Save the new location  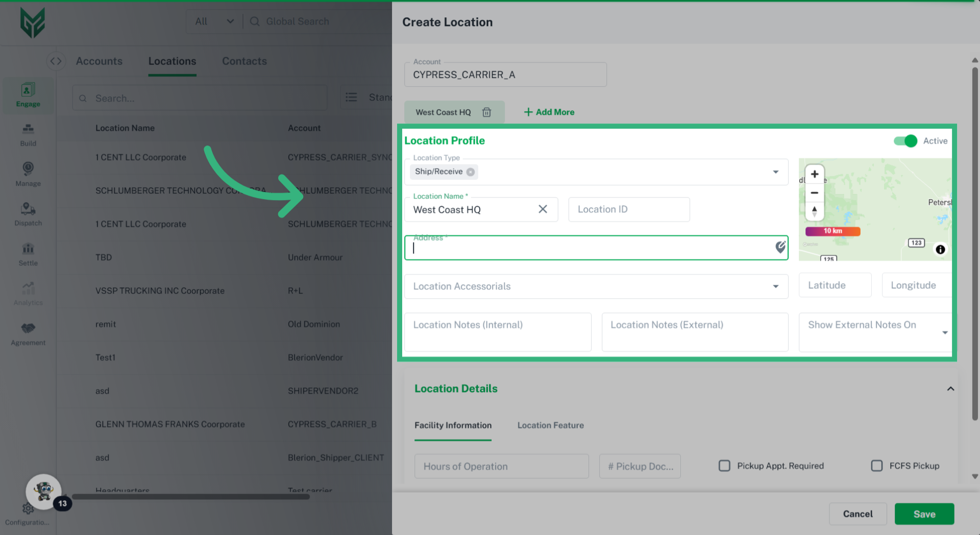coord(924,514)
